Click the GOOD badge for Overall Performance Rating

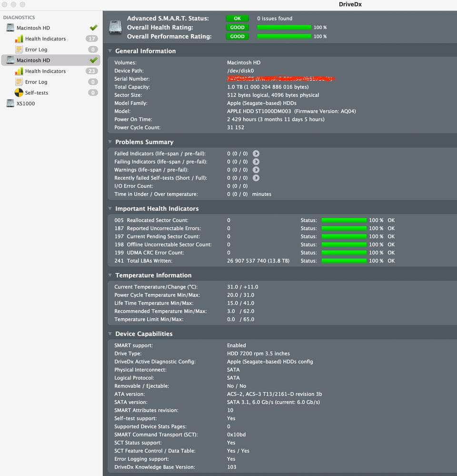[x=238, y=36]
